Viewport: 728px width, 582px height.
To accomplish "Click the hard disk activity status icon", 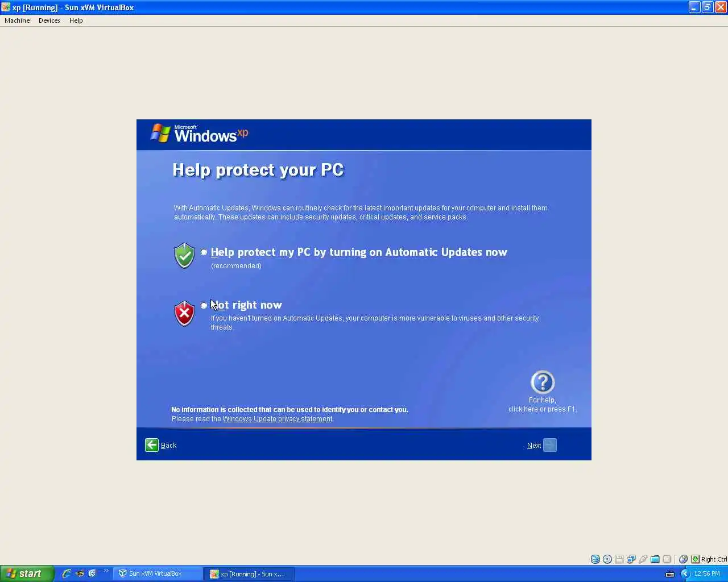I will (595, 559).
